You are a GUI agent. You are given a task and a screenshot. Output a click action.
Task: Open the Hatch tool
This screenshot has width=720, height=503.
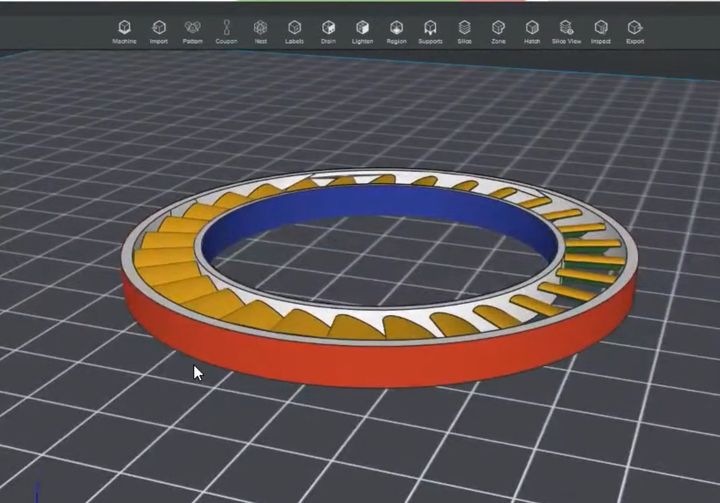pyautogui.click(x=532, y=30)
